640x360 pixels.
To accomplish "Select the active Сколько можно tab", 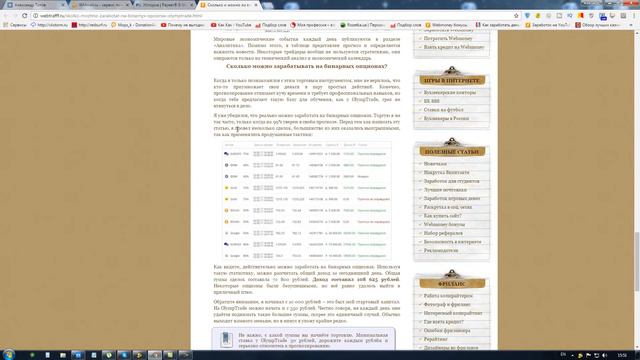I will pyautogui.click(x=229, y=5).
